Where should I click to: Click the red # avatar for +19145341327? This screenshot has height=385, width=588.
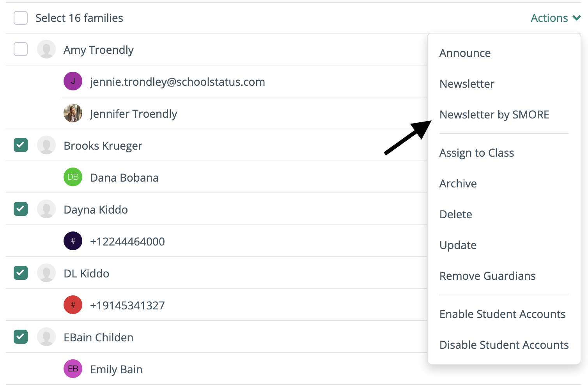click(73, 305)
